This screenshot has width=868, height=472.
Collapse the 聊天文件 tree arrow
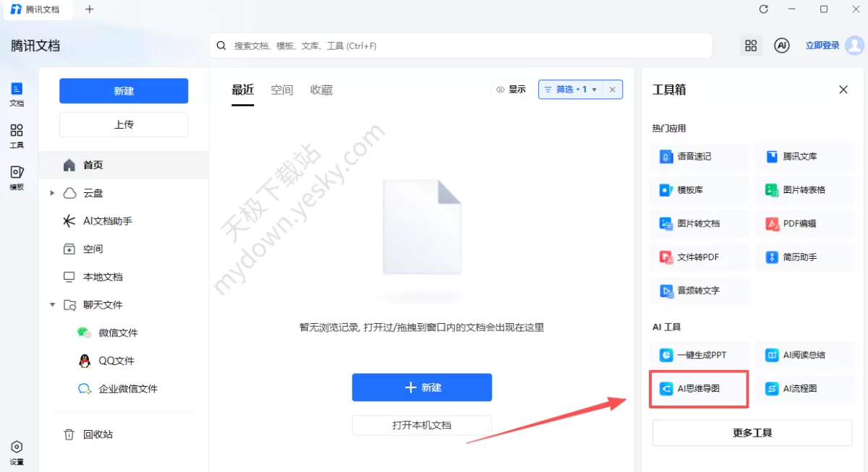pyautogui.click(x=52, y=305)
